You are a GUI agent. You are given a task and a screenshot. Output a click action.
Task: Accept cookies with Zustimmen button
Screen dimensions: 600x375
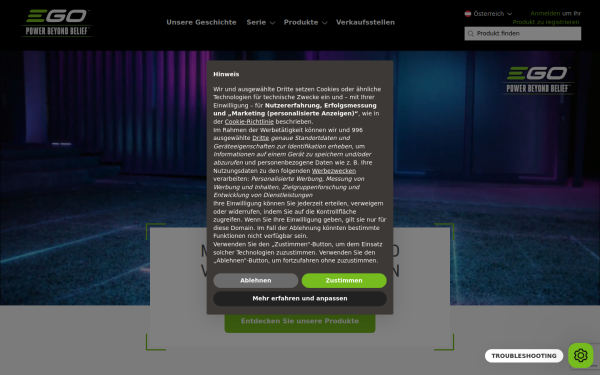[344, 280]
